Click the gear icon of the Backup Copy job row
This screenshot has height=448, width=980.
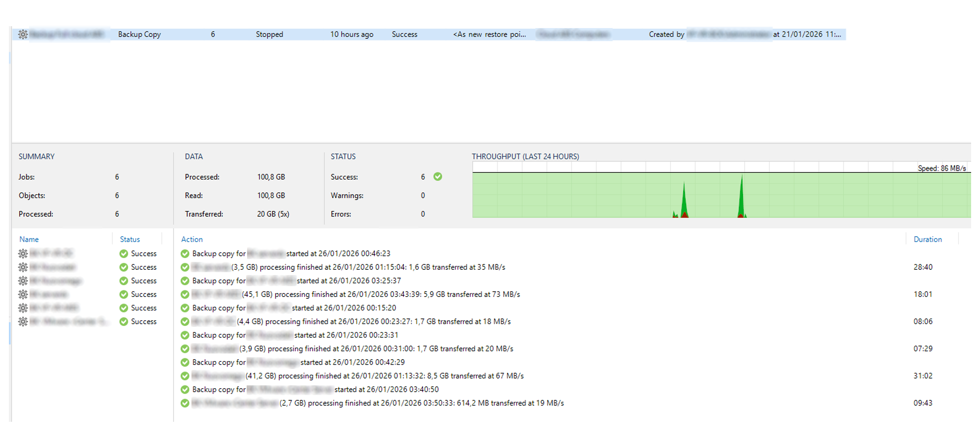23,34
